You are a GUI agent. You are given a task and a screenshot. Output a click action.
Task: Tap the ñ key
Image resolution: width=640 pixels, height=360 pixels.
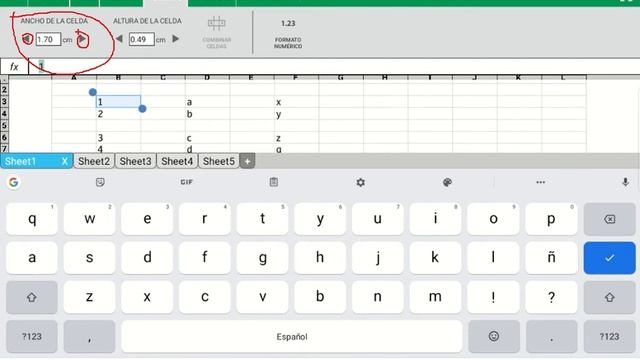point(551,258)
